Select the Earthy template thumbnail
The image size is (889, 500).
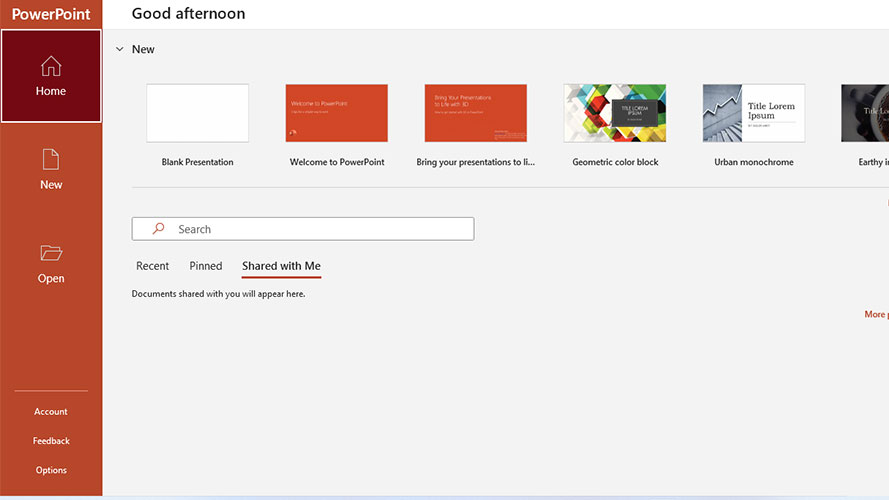[x=865, y=113]
